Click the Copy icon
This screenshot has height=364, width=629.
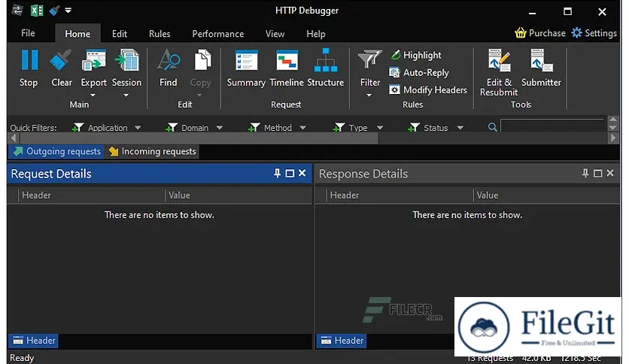pos(202,60)
